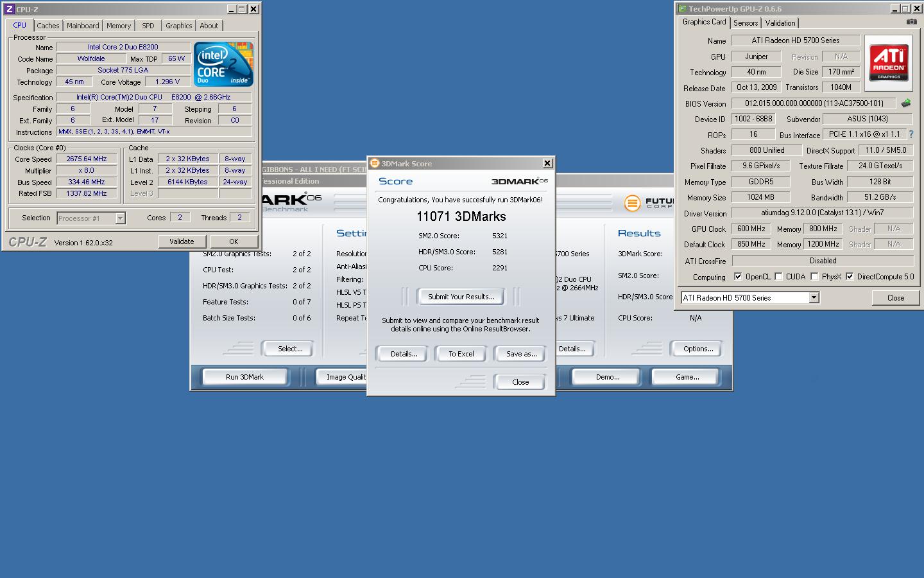The width and height of the screenshot is (924, 578).
Task: Click the Validate button in CPU-Z
Action: coord(182,241)
